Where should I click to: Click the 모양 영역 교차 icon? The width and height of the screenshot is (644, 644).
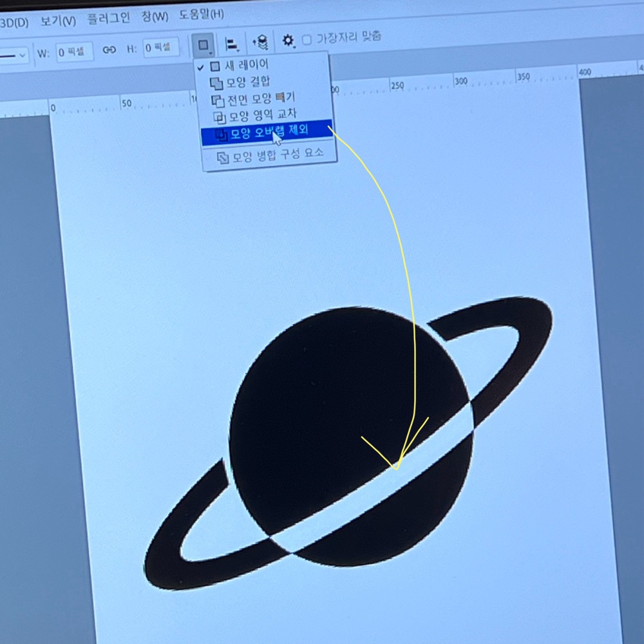tap(220, 118)
